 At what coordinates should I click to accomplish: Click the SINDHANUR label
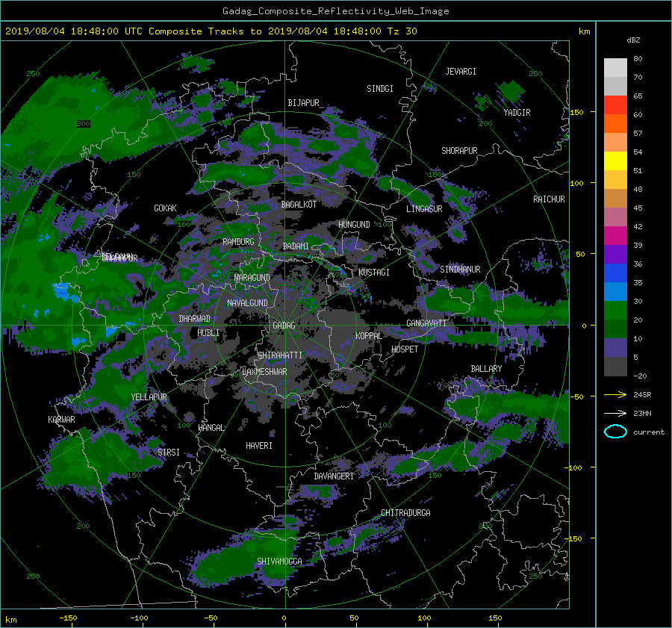coord(460,270)
